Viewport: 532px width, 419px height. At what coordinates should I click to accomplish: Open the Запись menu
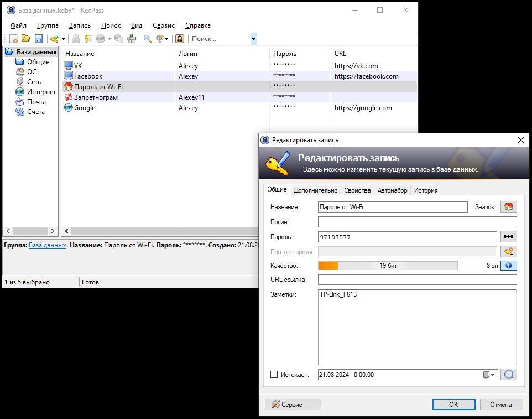click(x=80, y=25)
